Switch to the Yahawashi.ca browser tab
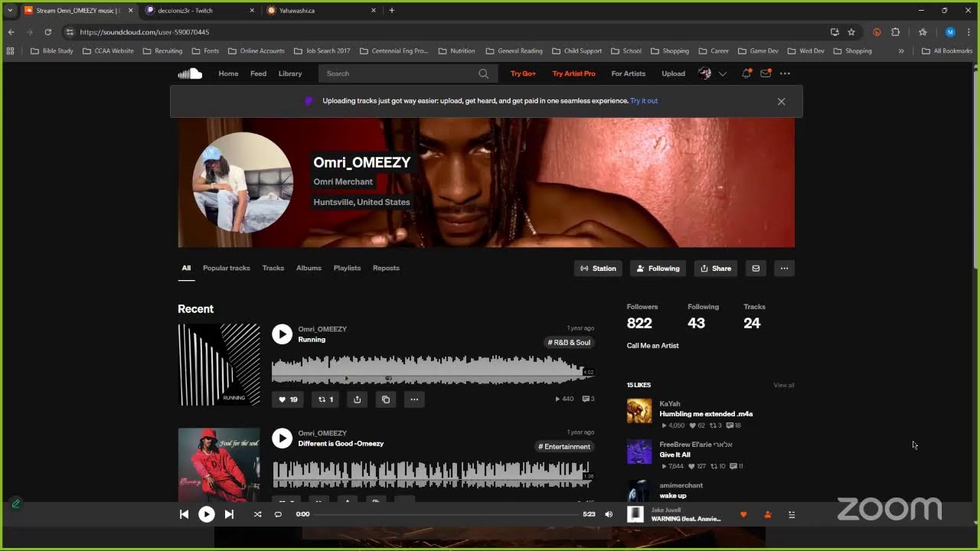Viewport: 980px width, 551px height. point(322,11)
